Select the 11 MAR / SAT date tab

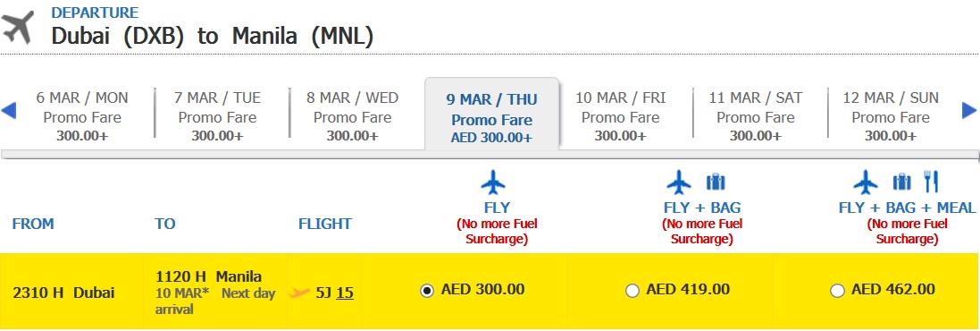click(756, 116)
